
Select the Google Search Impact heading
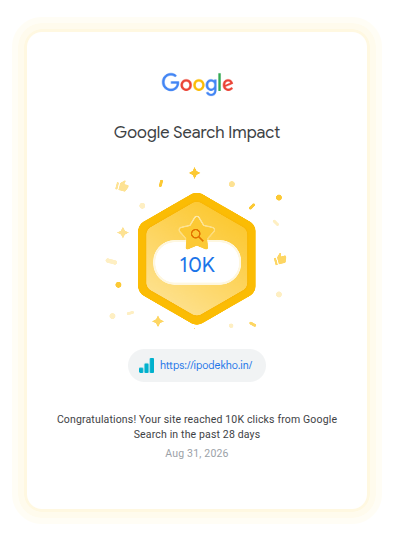197,133
